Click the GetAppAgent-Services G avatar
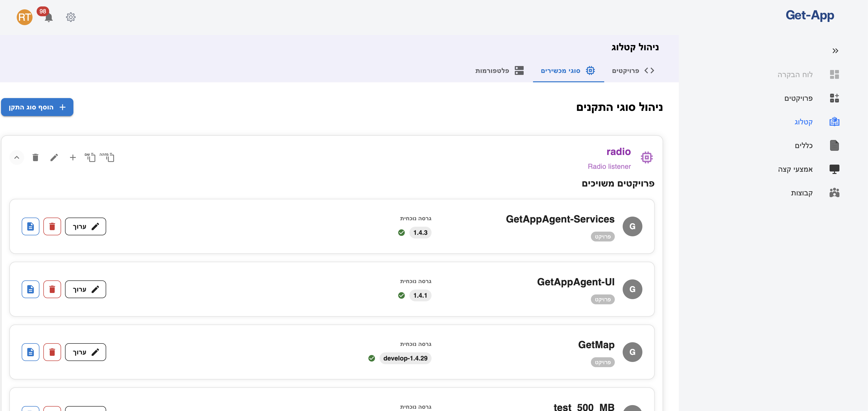 633,227
